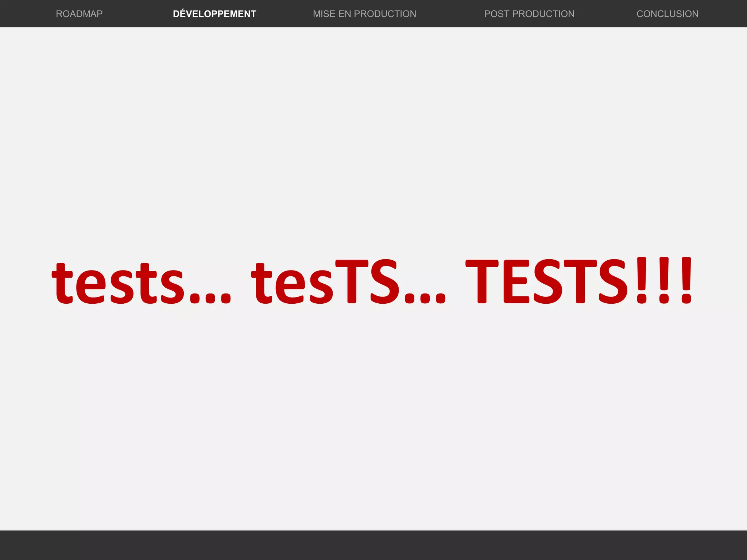Click the red 'tests... tesTS... TESTS!!!' headline

(x=372, y=281)
